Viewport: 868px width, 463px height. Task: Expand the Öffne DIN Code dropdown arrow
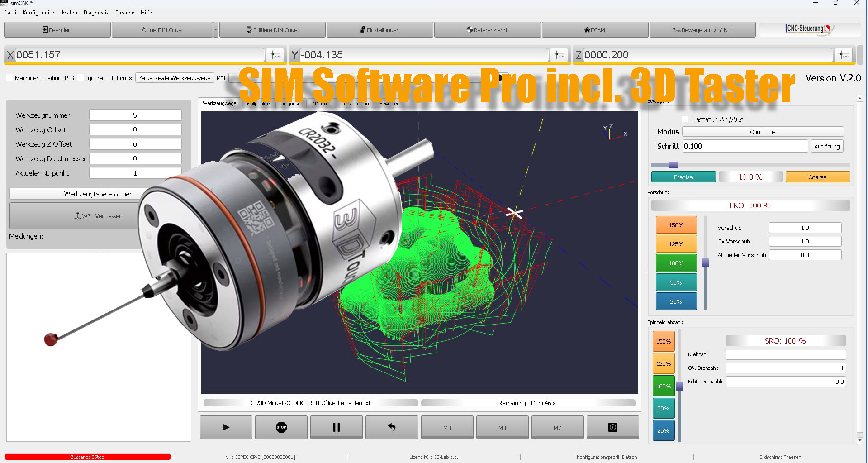click(216, 30)
